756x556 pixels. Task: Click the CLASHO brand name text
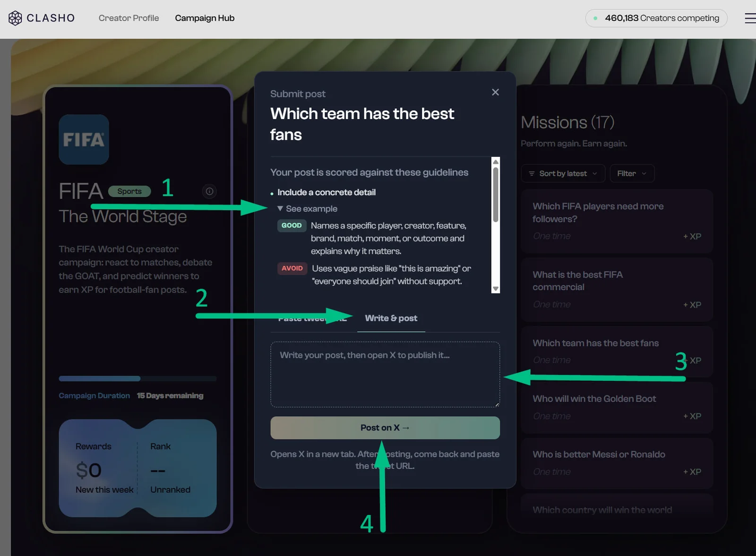[51, 18]
